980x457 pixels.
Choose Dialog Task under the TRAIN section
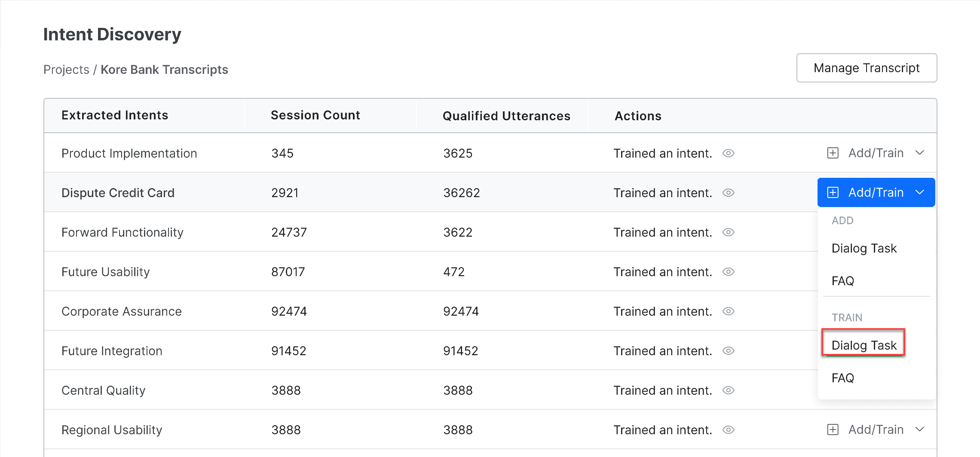click(x=864, y=345)
